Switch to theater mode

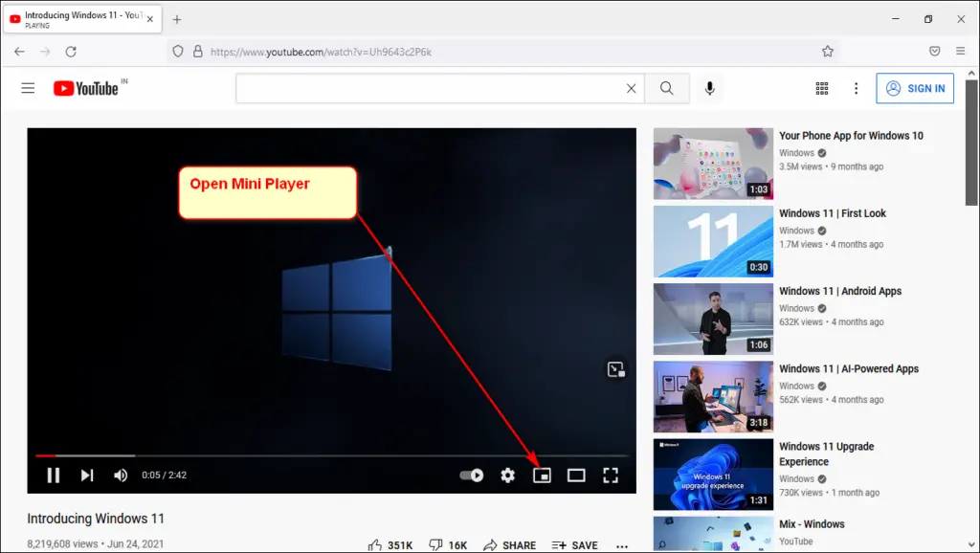(576, 476)
